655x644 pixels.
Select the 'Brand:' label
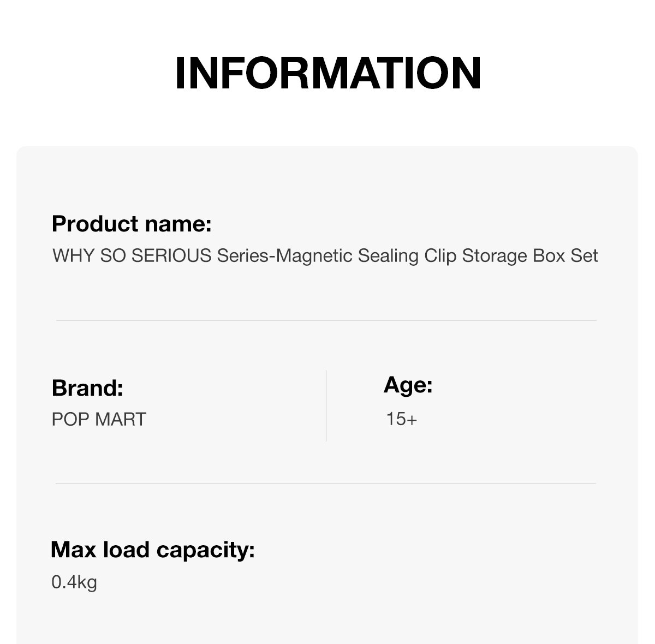87,388
